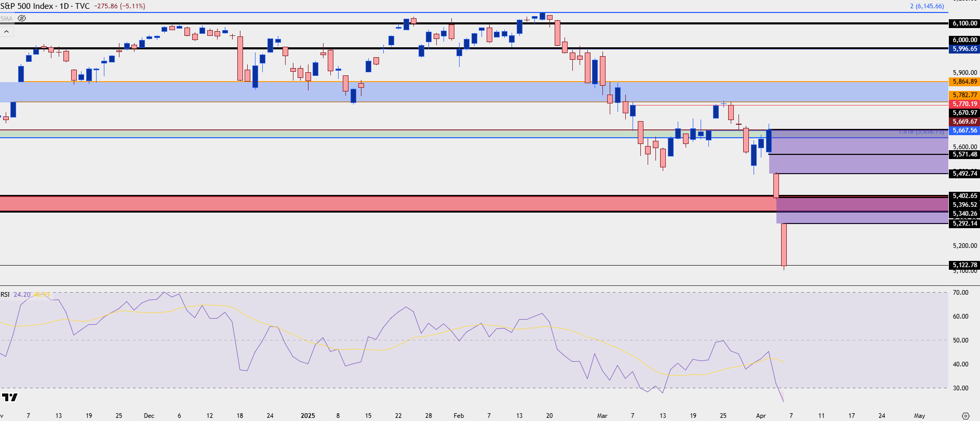The width and height of the screenshot is (980, 421).
Task: Click the Dec label on time axis
Action: click(x=149, y=416)
